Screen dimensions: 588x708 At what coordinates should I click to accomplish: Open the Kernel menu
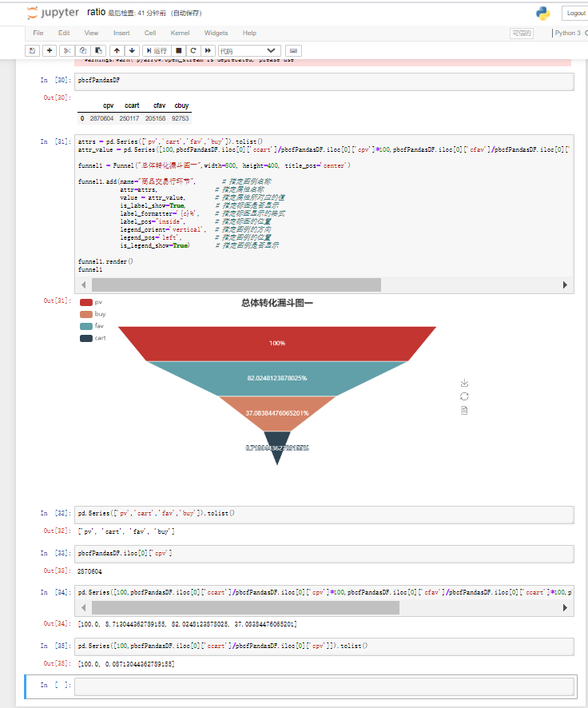(180, 33)
